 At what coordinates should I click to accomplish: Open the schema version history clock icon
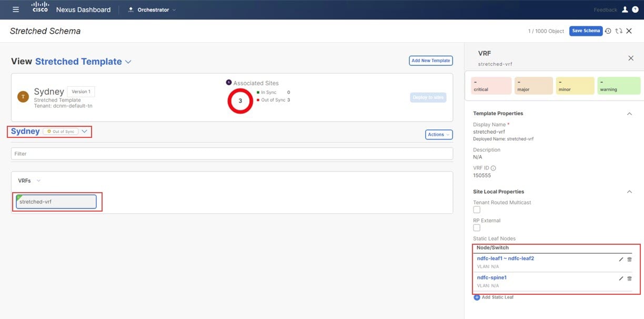608,31
